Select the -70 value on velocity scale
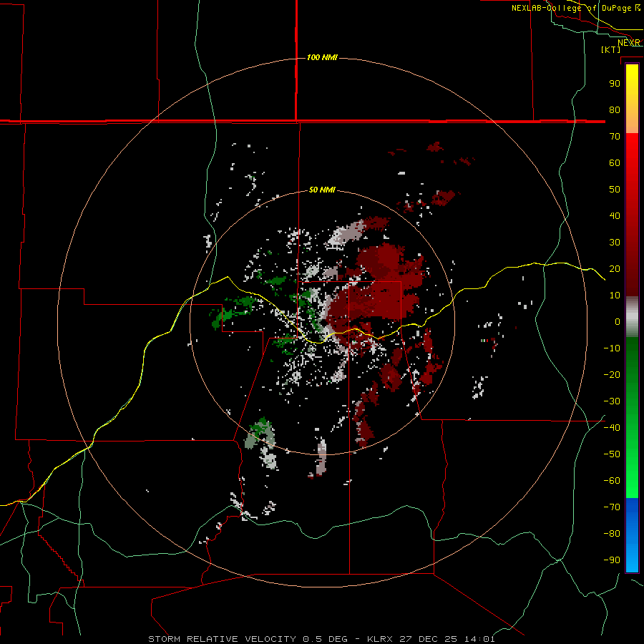This screenshot has height=644, width=644. [613, 507]
